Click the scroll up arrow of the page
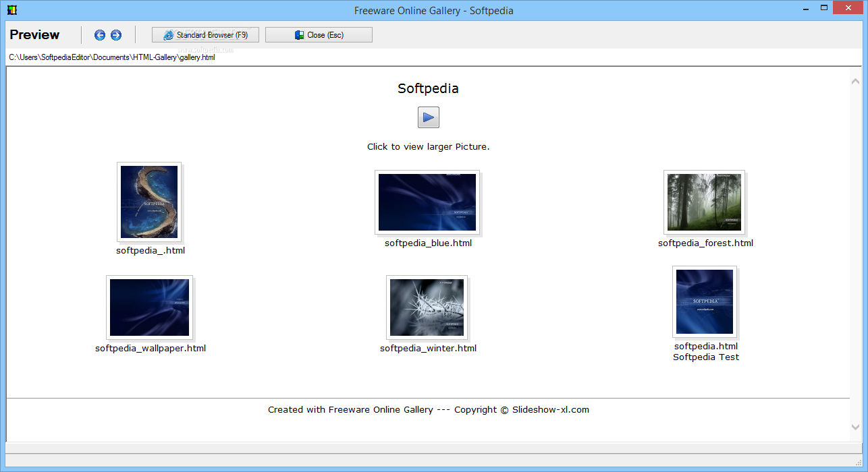The height and width of the screenshot is (472, 868). [856, 82]
